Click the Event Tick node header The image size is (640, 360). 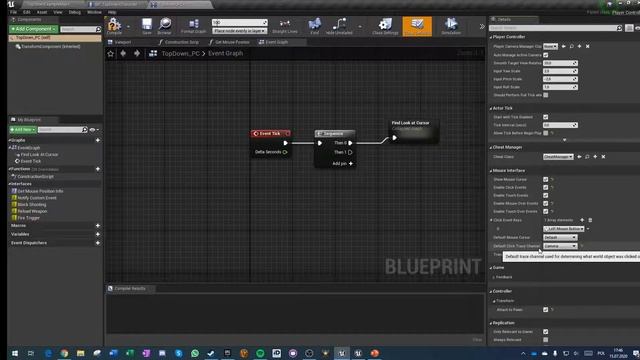pos(271,133)
